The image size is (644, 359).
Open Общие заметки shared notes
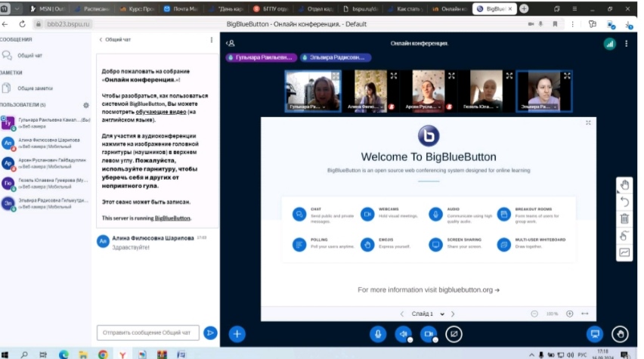[35, 88]
